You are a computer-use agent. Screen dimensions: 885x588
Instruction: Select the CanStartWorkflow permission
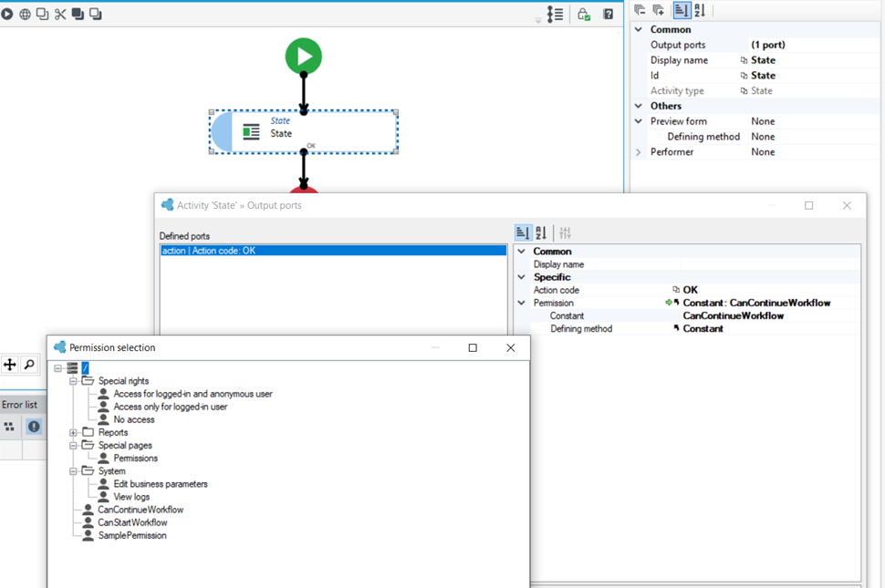(x=132, y=522)
